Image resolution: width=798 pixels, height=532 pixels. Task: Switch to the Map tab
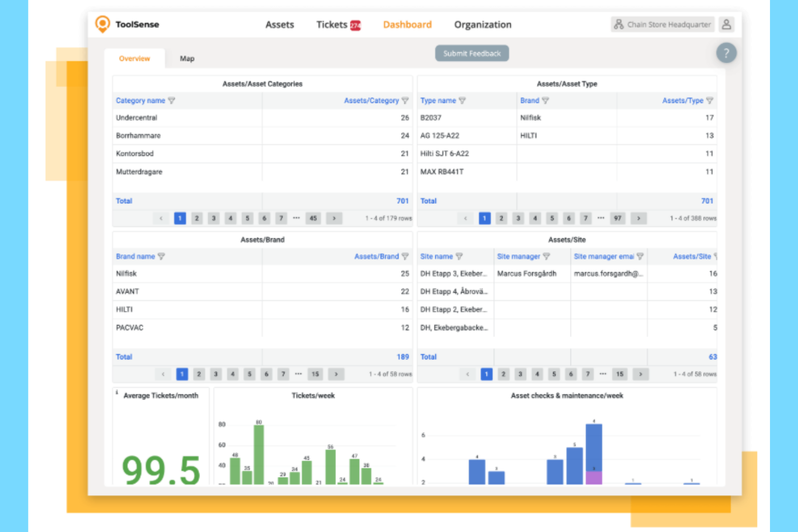187,58
